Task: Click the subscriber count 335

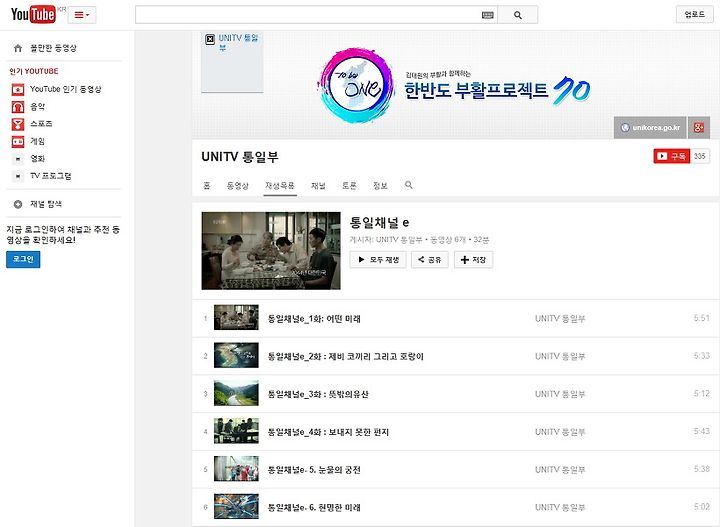Action: pyautogui.click(x=699, y=156)
